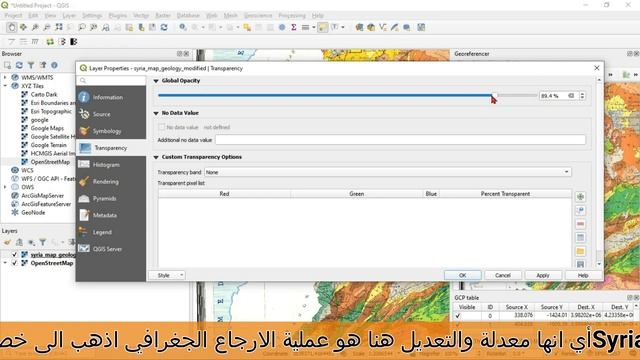Collapse the No Data Value section
This screenshot has height=360, width=640.
tap(156, 113)
